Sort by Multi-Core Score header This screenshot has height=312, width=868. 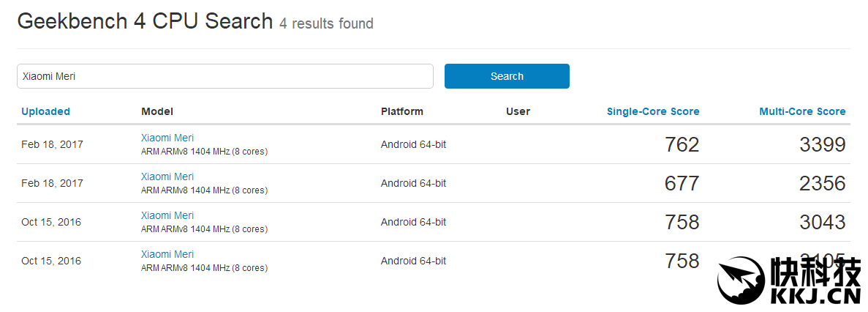tap(802, 111)
